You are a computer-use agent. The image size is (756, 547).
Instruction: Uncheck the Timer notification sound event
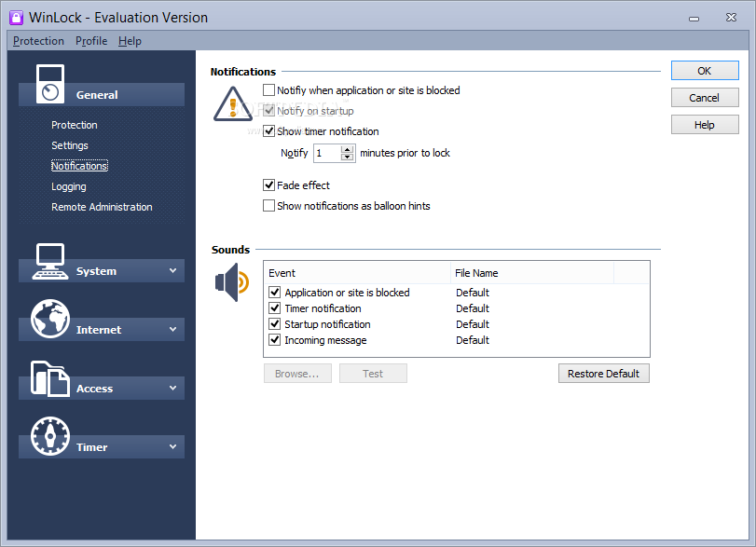click(275, 308)
